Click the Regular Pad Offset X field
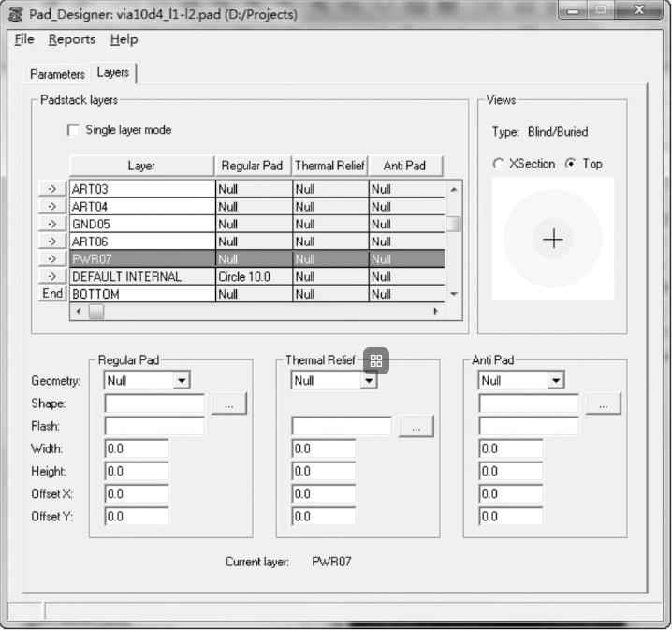Image resolution: width=672 pixels, height=630 pixels. point(137,494)
